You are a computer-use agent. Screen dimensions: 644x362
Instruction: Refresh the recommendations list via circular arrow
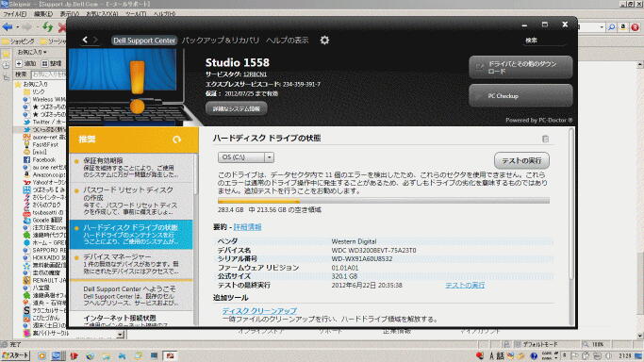click(x=176, y=140)
